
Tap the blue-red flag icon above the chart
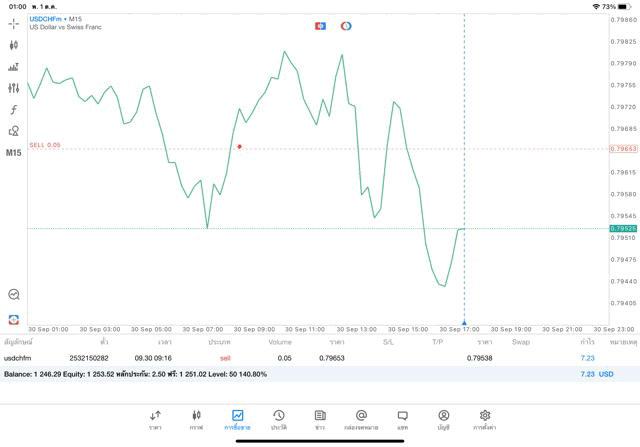[320, 26]
